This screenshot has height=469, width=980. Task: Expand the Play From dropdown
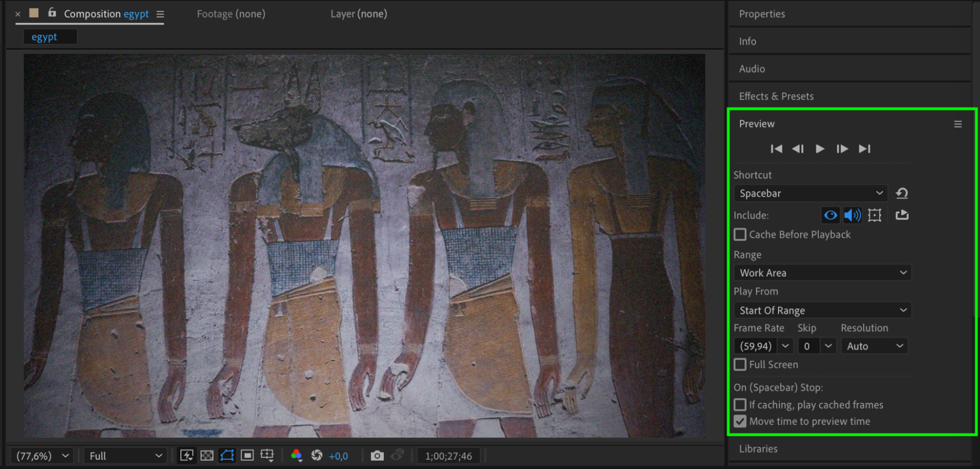[822, 311]
